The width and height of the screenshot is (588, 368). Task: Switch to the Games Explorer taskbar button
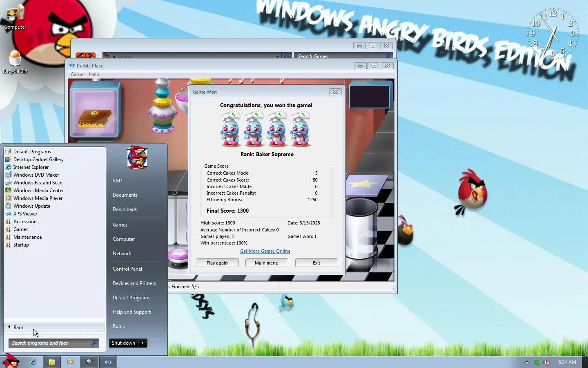[89, 362]
